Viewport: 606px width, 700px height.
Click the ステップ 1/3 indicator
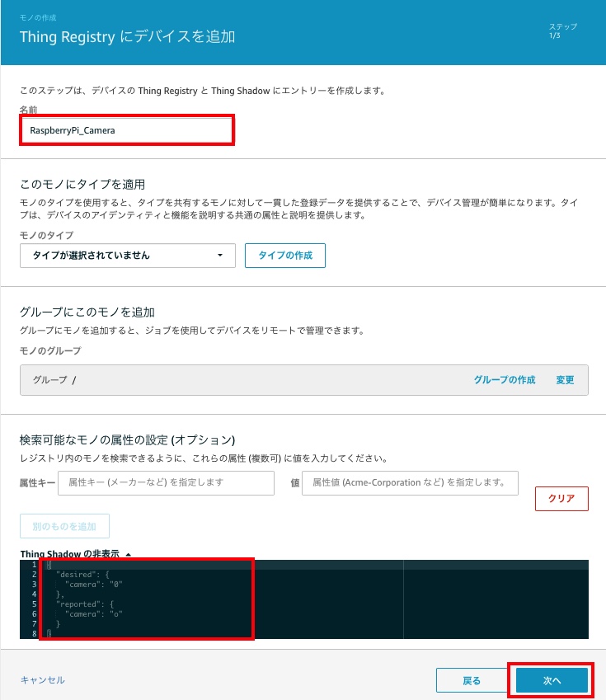562,31
